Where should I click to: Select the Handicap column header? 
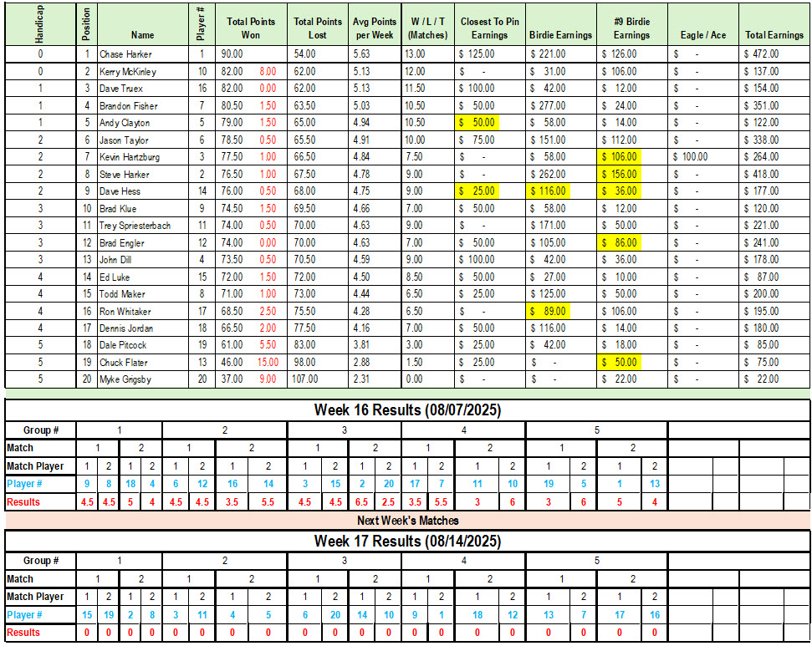40,23
